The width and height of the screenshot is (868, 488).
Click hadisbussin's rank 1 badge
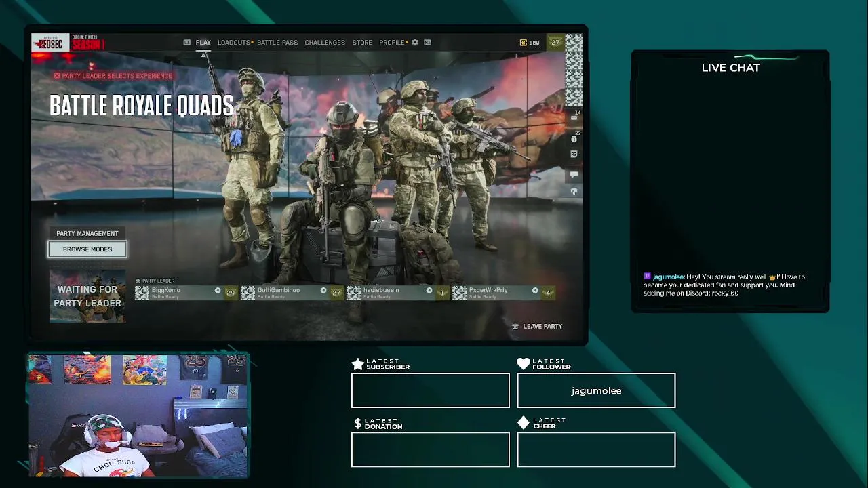point(442,293)
